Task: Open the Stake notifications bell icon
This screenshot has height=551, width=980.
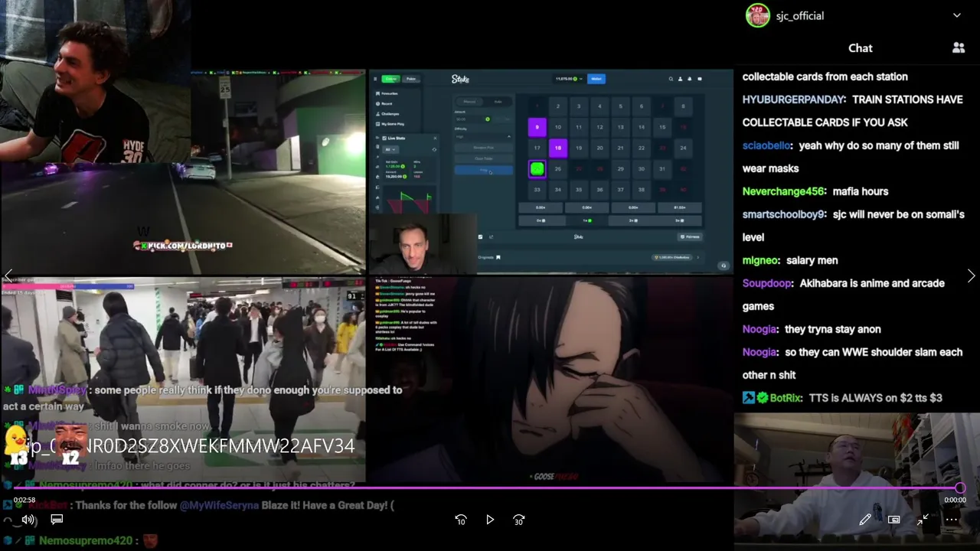Action: click(690, 79)
